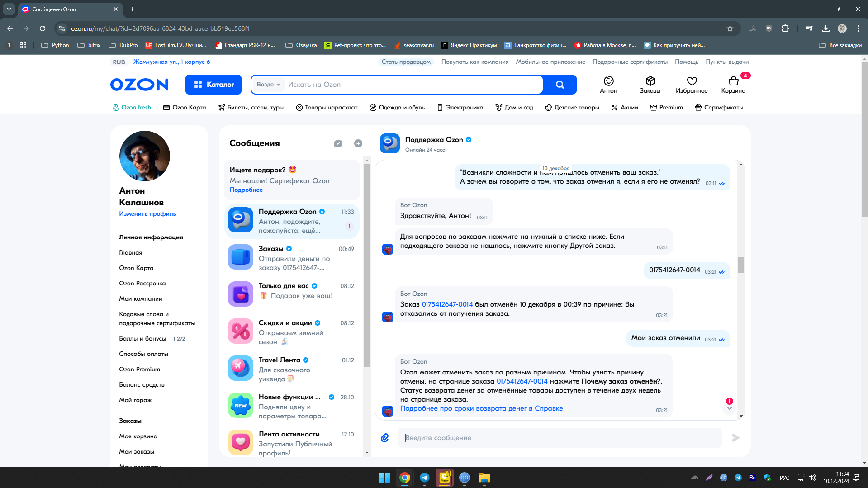Click the blue search magnifier button
Screen dimensions: 868x488
pyautogui.click(x=560, y=85)
